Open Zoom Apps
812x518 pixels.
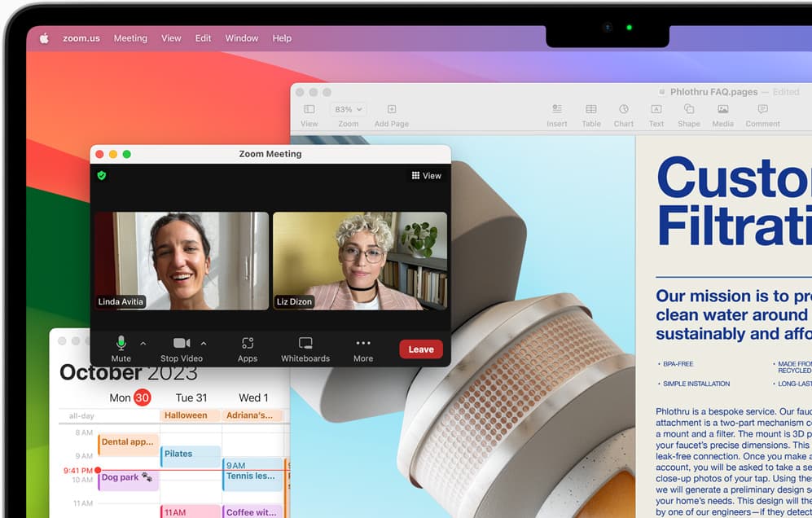point(248,349)
